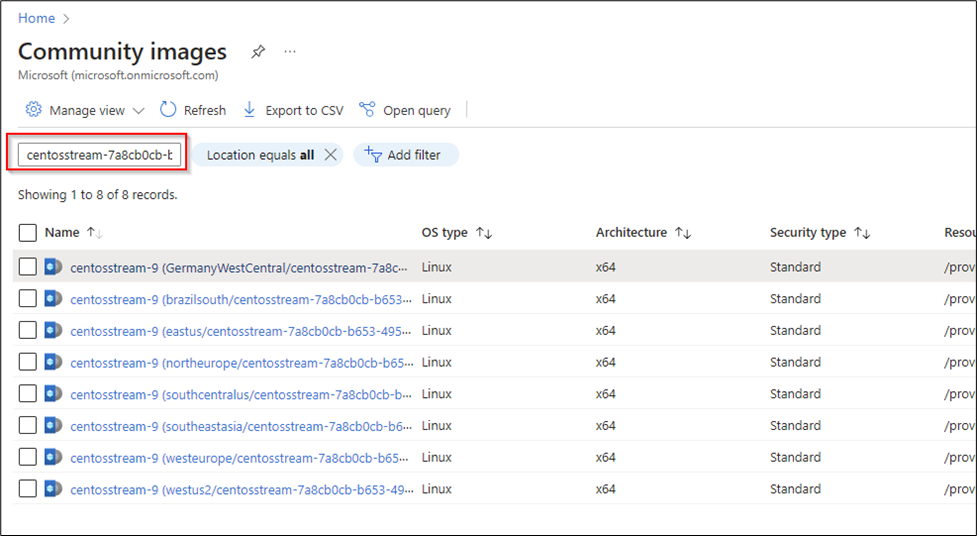977x536 pixels.
Task: Click Standard cell in northeurope row
Action: [795, 363]
